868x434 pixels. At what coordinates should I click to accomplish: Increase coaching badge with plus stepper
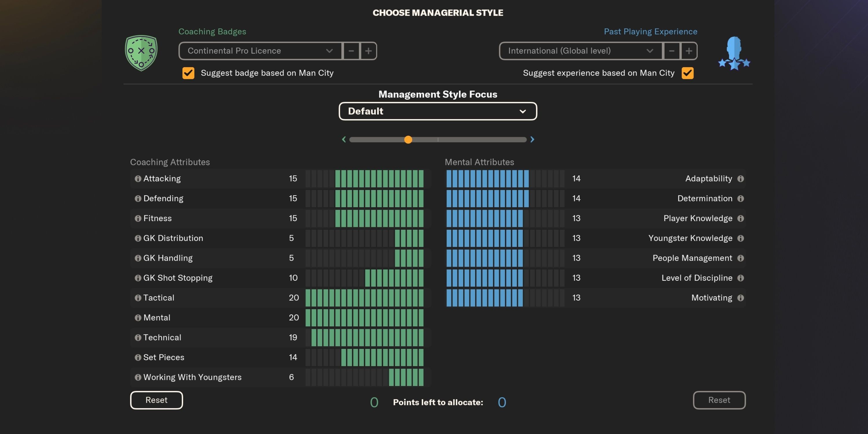coord(368,51)
